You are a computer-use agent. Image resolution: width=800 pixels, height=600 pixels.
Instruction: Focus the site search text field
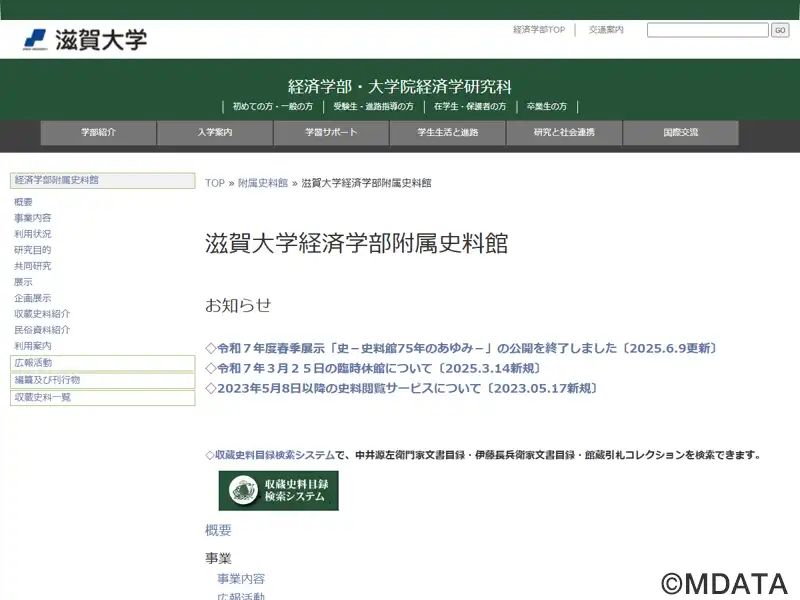pos(707,30)
